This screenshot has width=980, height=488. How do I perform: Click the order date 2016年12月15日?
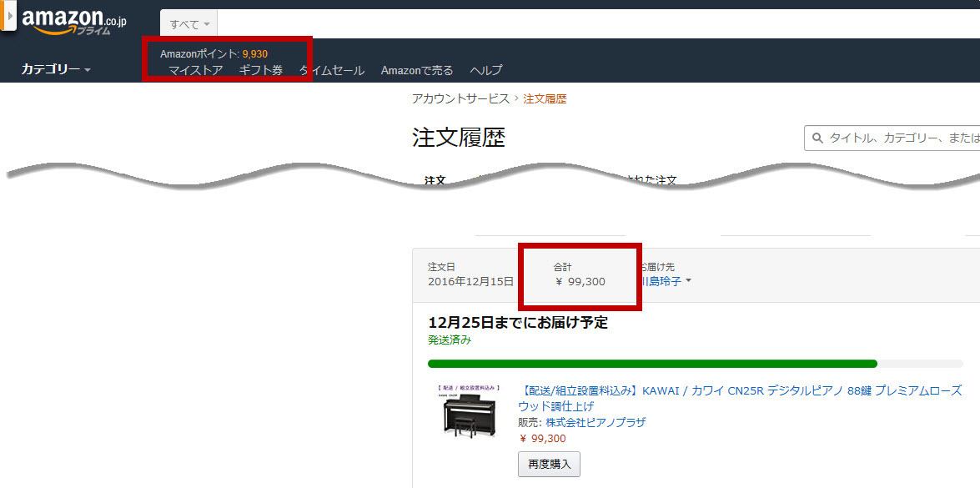click(470, 282)
